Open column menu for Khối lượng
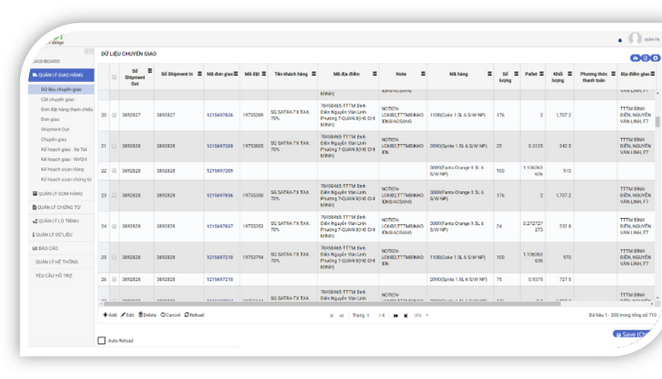This screenshot has width=662, height=379. [570, 74]
